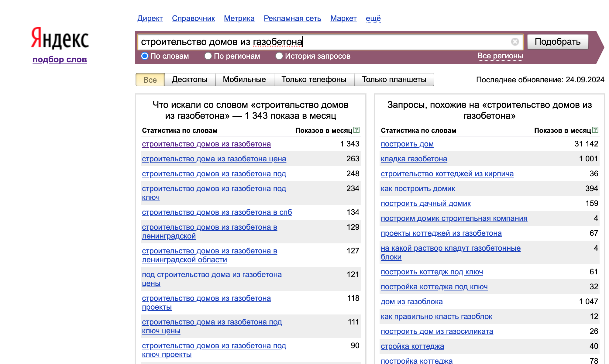The width and height of the screenshot is (609, 364).
Task: Click 'Последнее обновление: 24.09.2024' text
Action: [x=540, y=80]
